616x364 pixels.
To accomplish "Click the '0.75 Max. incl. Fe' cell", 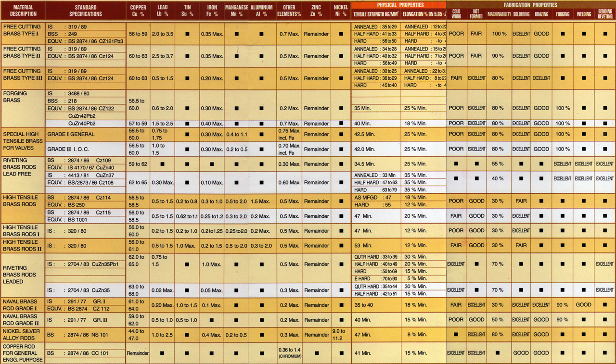I will (x=289, y=134).
